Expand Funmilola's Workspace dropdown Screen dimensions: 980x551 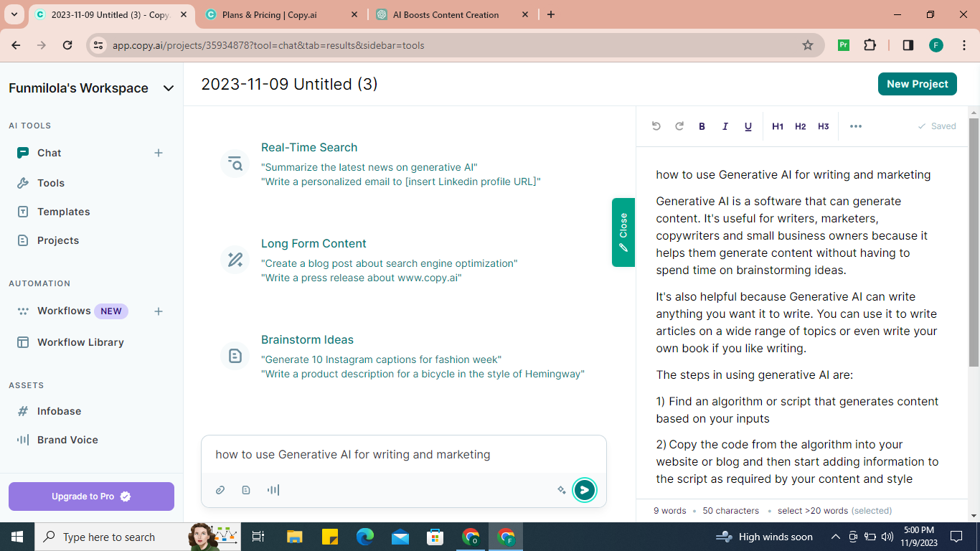pos(169,88)
